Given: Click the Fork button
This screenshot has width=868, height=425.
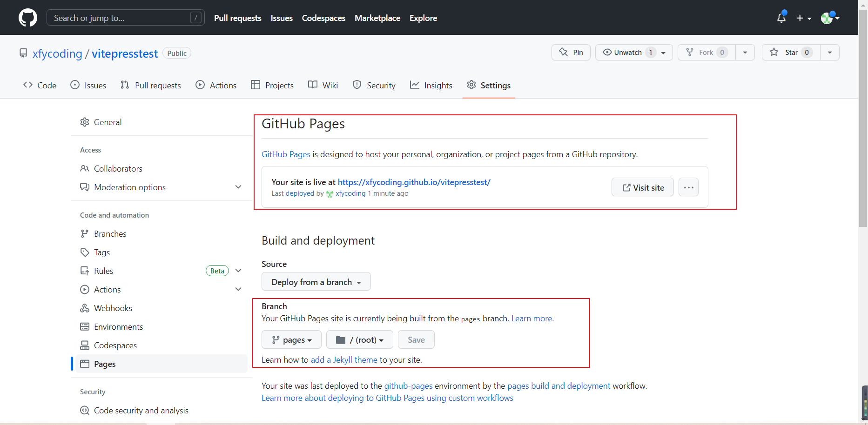Looking at the screenshot, I should tap(707, 53).
